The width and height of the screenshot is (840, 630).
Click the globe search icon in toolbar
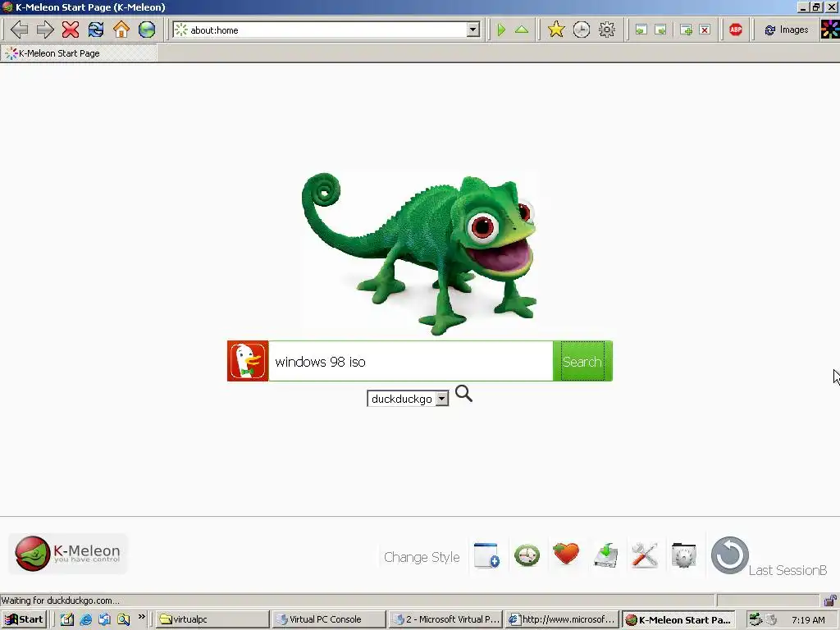(147, 30)
